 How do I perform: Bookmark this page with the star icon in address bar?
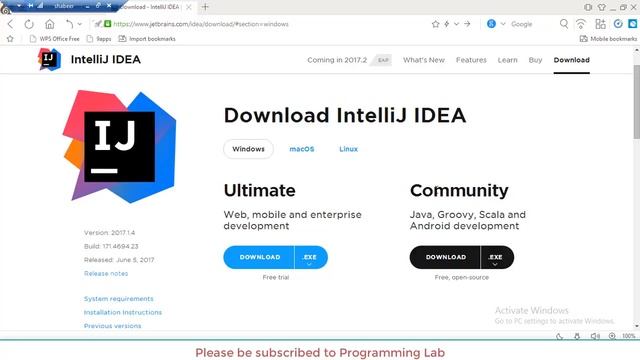coord(436,24)
